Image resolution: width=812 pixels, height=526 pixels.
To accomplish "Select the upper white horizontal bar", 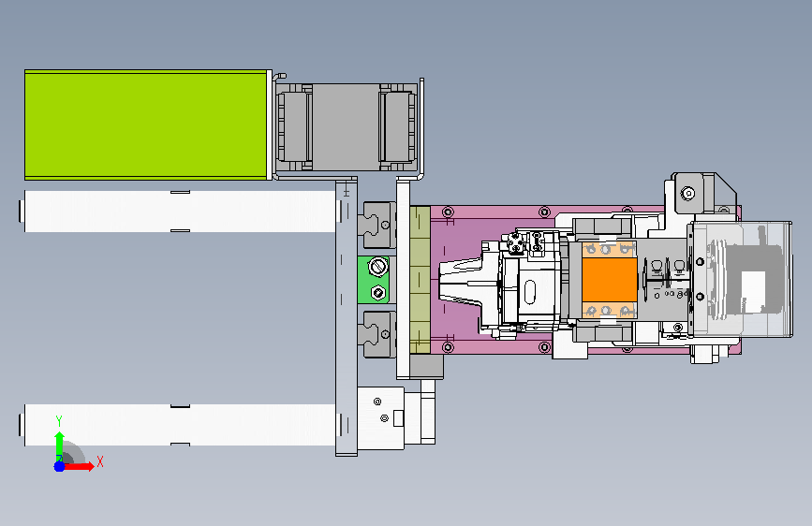I will (x=179, y=212).
